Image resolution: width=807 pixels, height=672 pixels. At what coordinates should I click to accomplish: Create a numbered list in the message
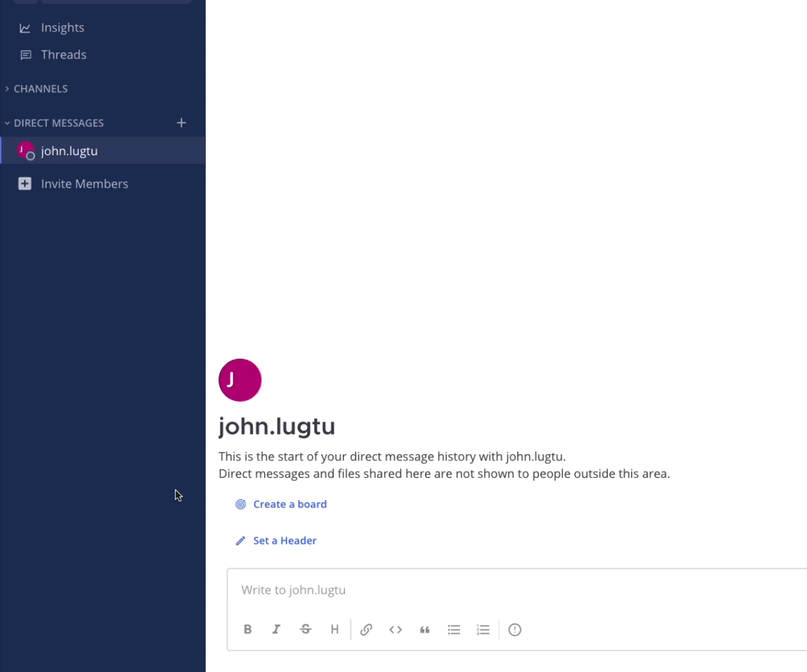click(x=483, y=629)
